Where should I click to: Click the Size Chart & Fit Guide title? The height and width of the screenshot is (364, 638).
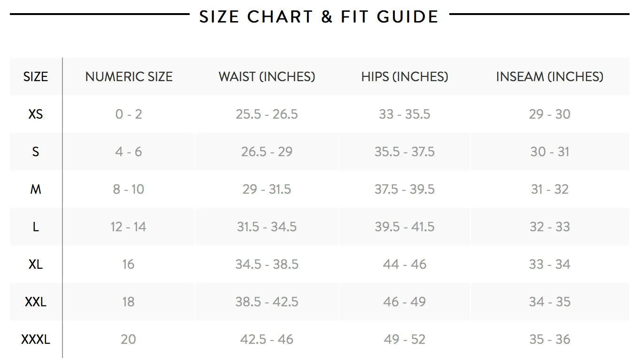pyautogui.click(x=319, y=16)
